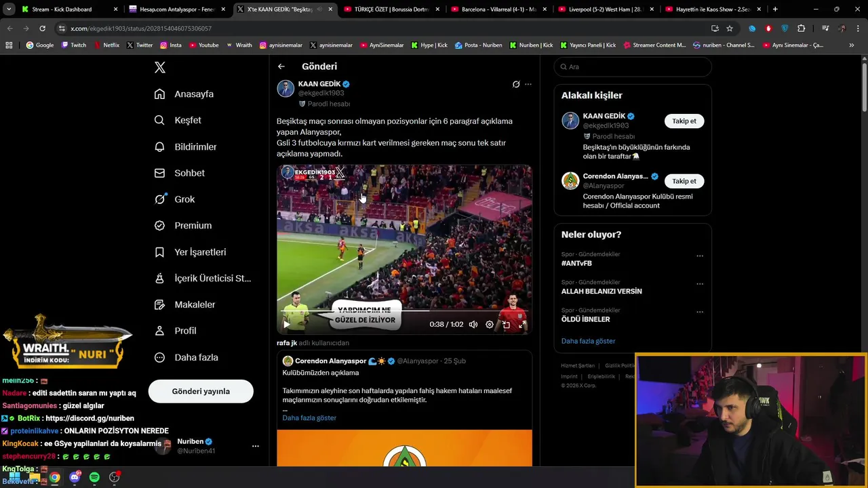Click Grok explain icon on post
This screenshot has width=868, height=488.
point(516,84)
